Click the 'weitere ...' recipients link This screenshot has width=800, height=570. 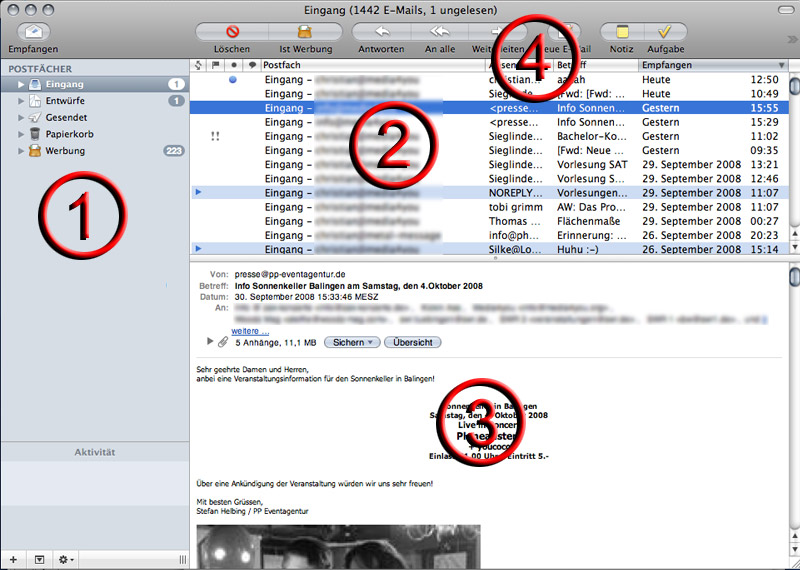251,330
